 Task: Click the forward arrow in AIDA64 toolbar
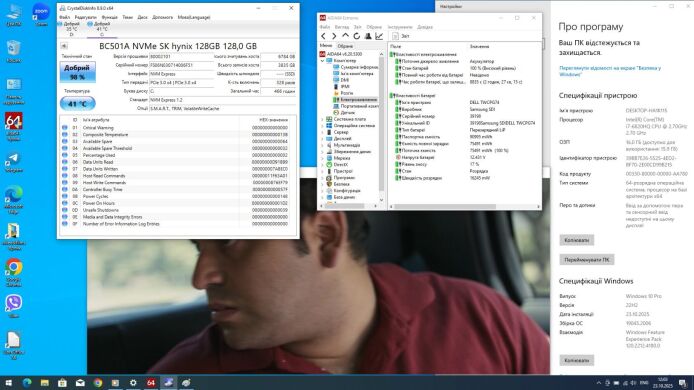[334, 36]
